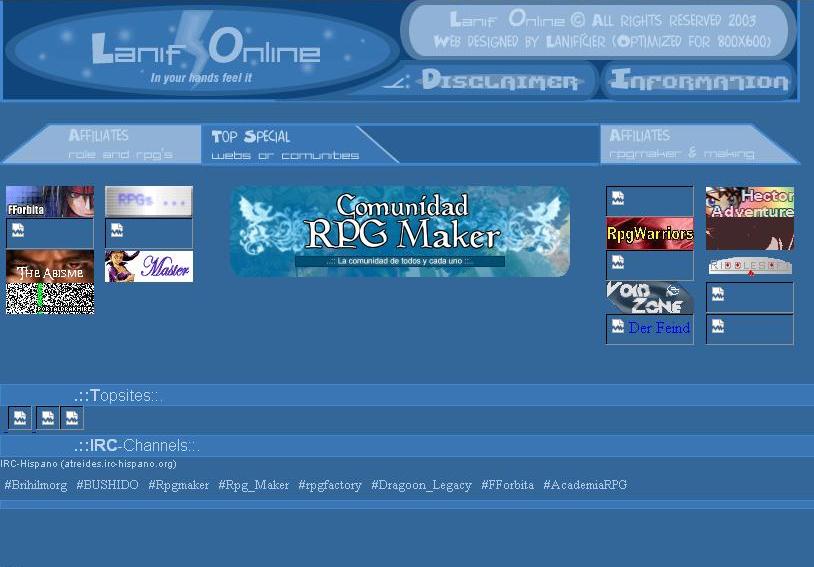Open the FForbita affiliate banner
The image size is (814, 567).
coord(50,201)
